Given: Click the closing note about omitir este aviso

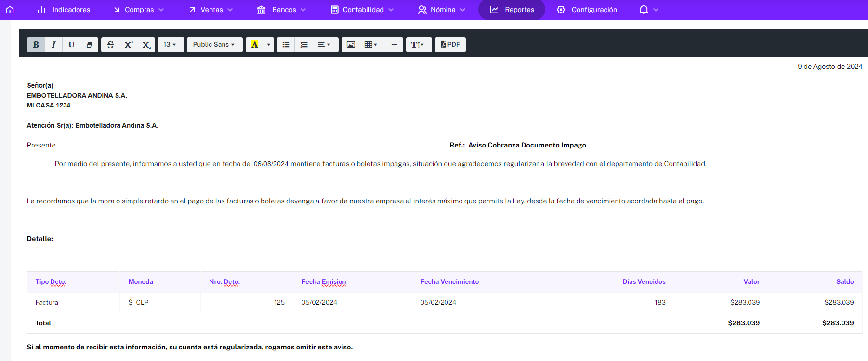Looking at the screenshot, I should [x=190, y=347].
